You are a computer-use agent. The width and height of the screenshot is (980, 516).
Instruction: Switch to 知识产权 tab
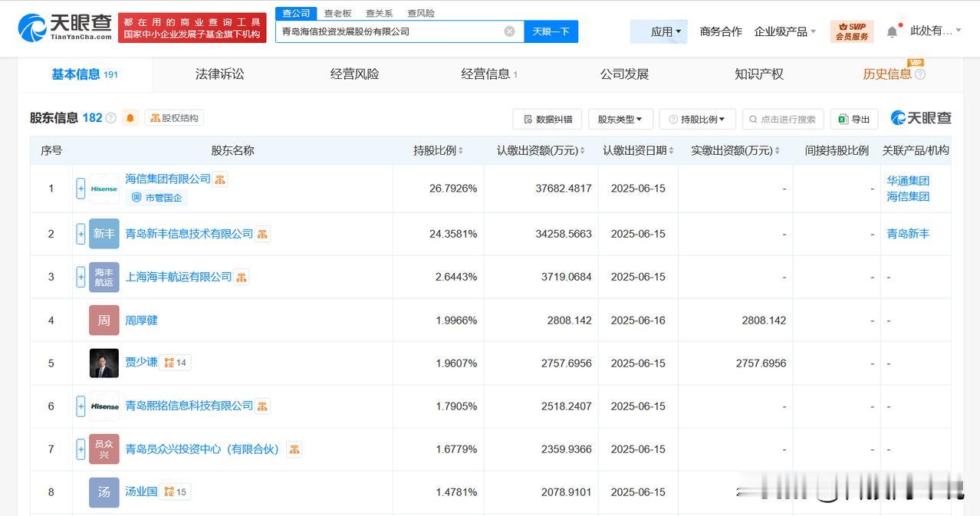[759, 74]
